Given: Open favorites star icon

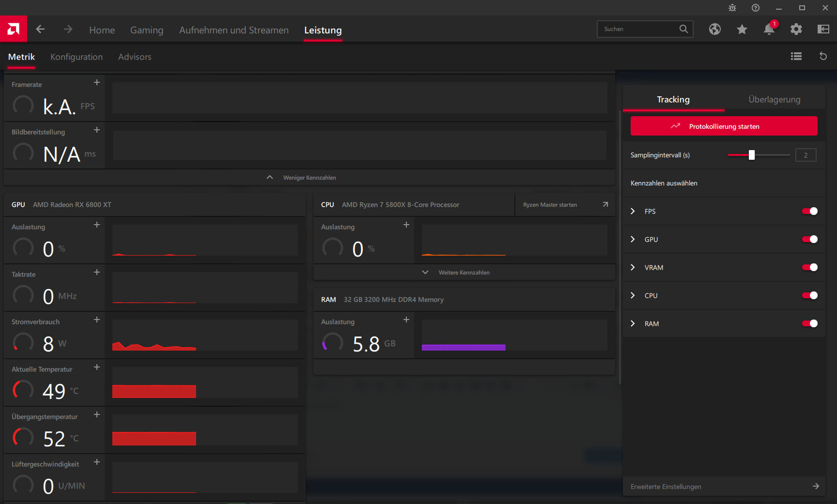Looking at the screenshot, I should (742, 29).
